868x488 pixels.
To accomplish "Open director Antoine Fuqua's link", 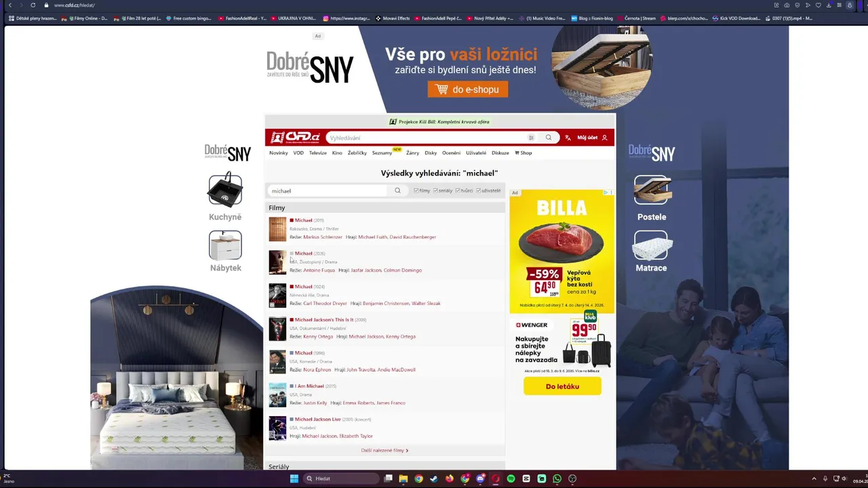I will [319, 270].
